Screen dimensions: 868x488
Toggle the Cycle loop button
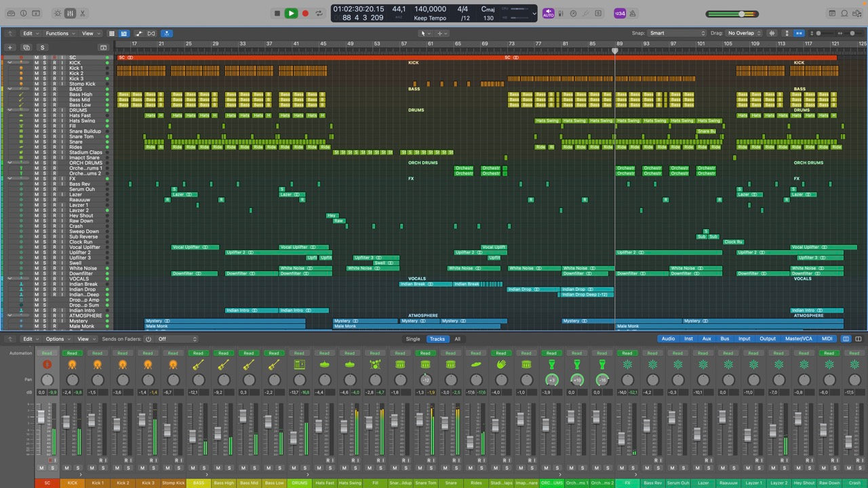(x=319, y=13)
